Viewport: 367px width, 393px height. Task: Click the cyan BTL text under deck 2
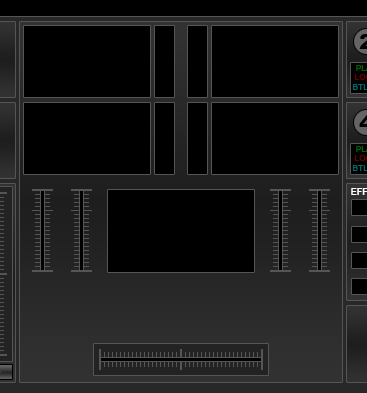[360, 87]
